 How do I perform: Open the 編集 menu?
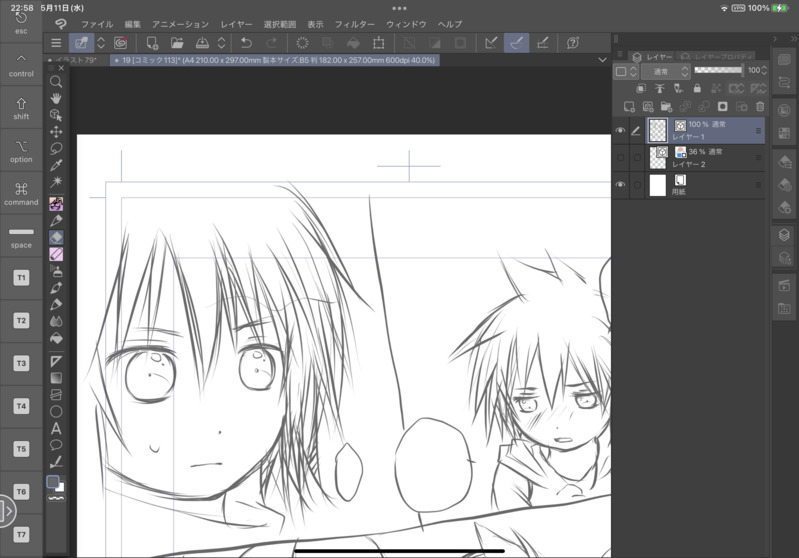(x=132, y=24)
